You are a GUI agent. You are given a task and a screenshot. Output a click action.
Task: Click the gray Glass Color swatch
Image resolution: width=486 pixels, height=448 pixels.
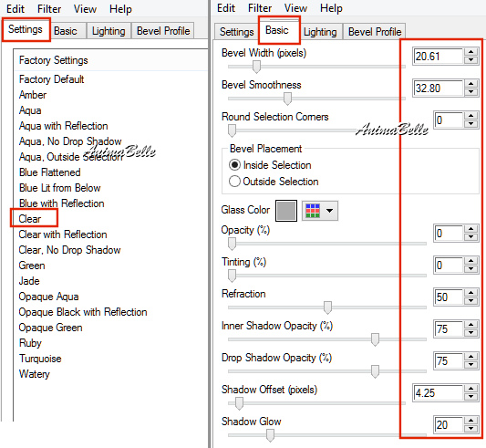pos(286,211)
